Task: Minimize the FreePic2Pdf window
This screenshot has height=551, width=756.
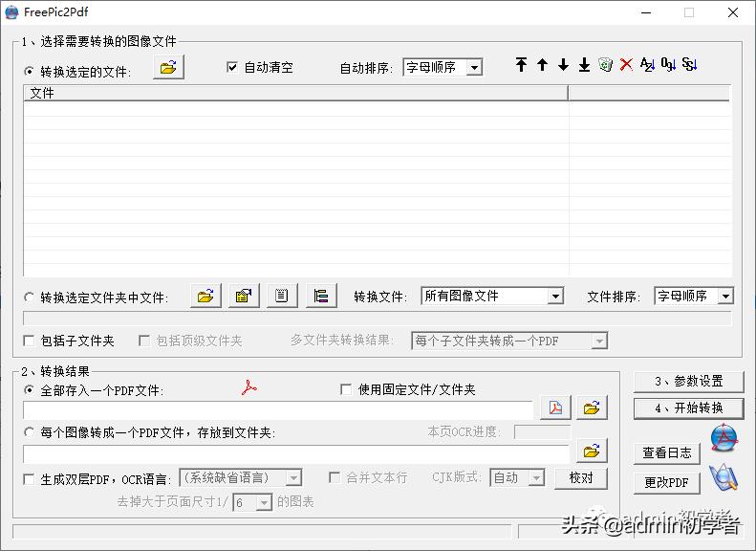Action: tap(646, 12)
